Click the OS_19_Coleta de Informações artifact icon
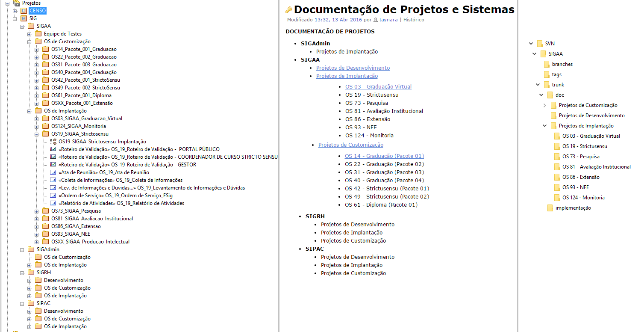Viewport: 644px width, 332px height. 53,180
